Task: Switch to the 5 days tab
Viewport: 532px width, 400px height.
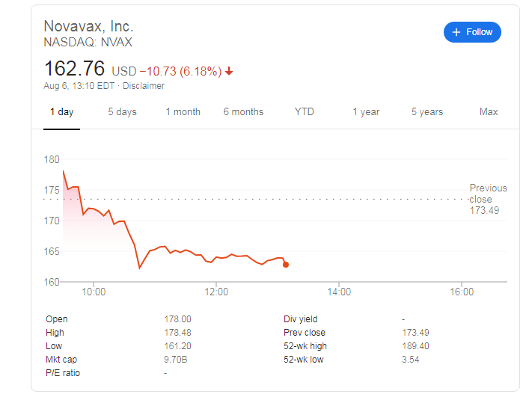Action: 122,112
